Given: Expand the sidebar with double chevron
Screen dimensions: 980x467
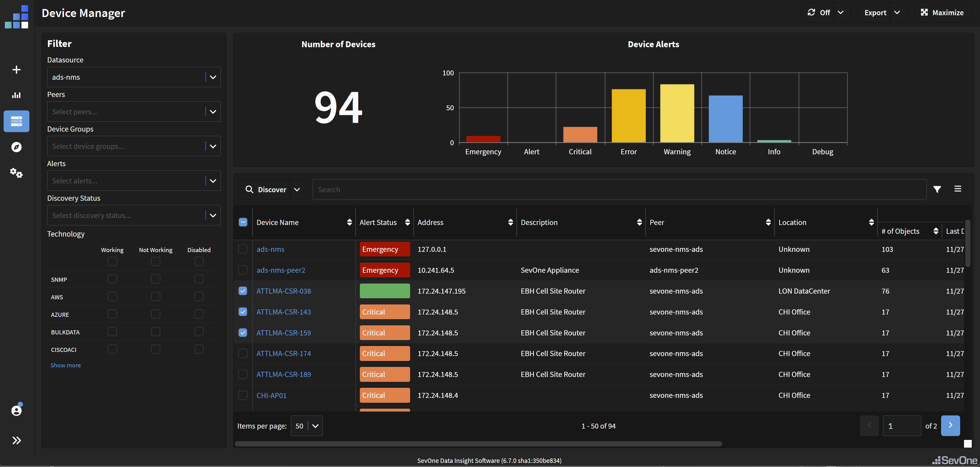Looking at the screenshot, I should pos(16,440).
